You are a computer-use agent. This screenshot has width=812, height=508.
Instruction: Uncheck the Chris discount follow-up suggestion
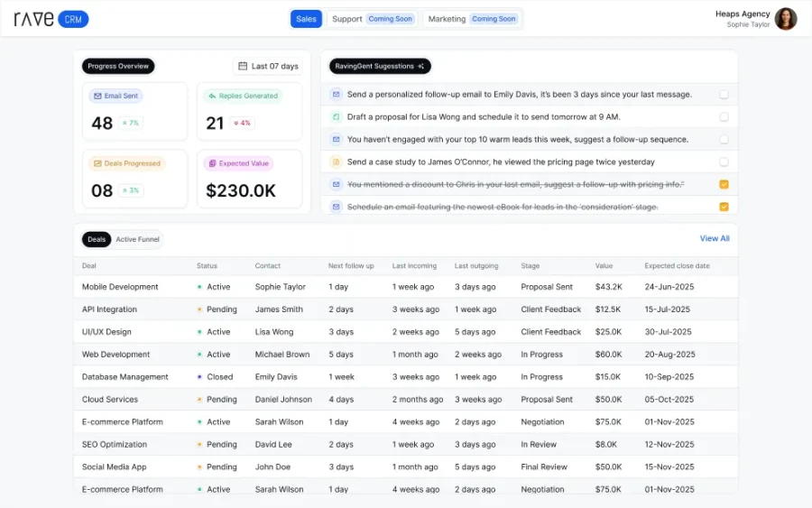pos(724,184)
